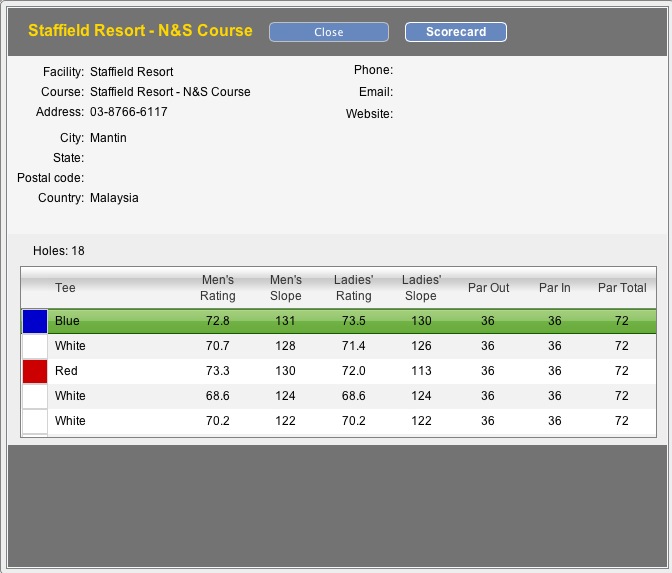Click the red tee color swatch
Image resolution: width=672 pixels, height=573 pixels.
[x=35, y=371]
